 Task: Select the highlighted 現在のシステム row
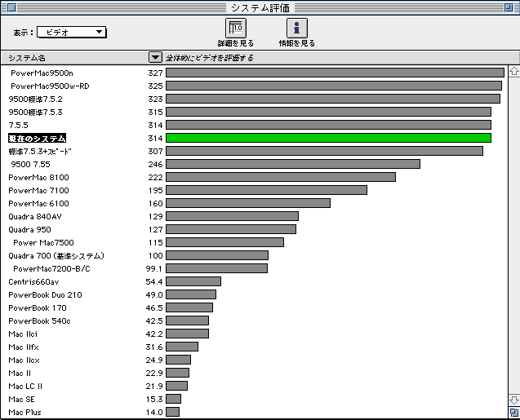(254, 138)
